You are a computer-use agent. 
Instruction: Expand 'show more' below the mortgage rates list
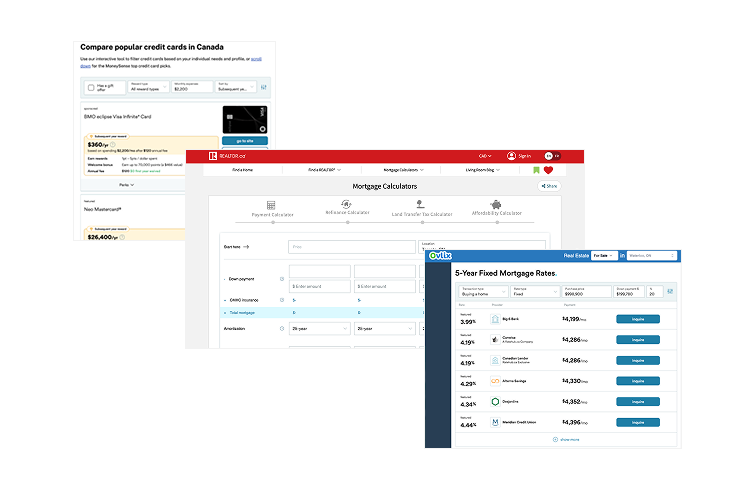click(566, 439)
